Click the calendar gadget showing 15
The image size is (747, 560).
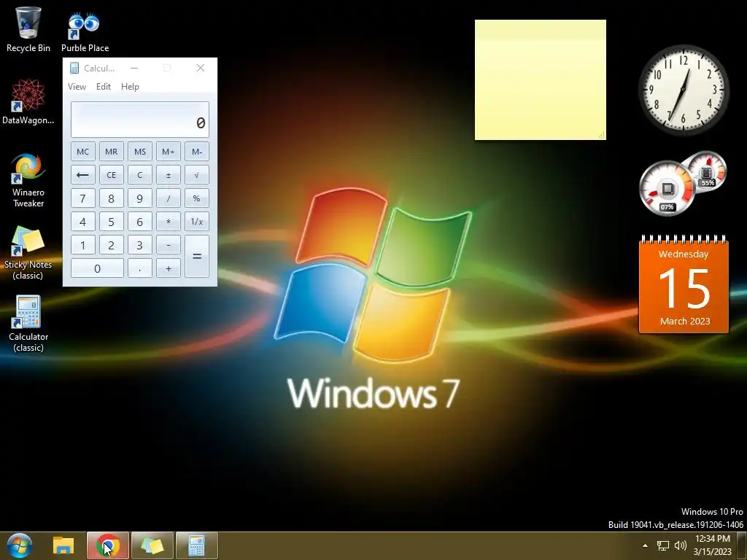[x=684, y=284]
